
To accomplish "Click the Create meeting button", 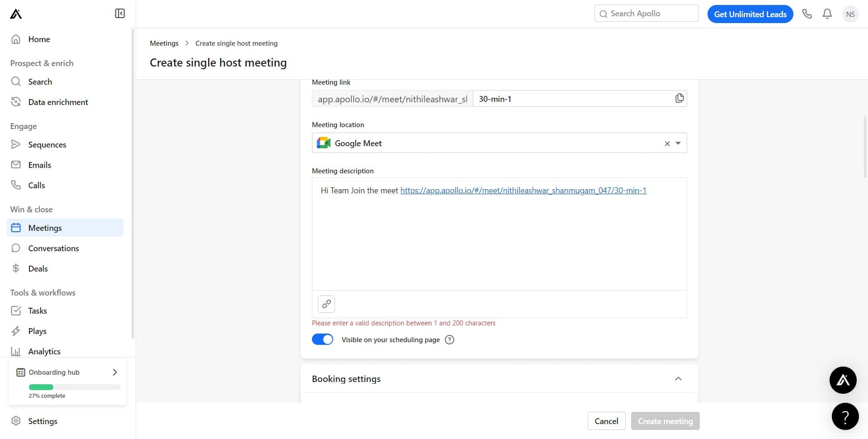I will click(665, 420).
